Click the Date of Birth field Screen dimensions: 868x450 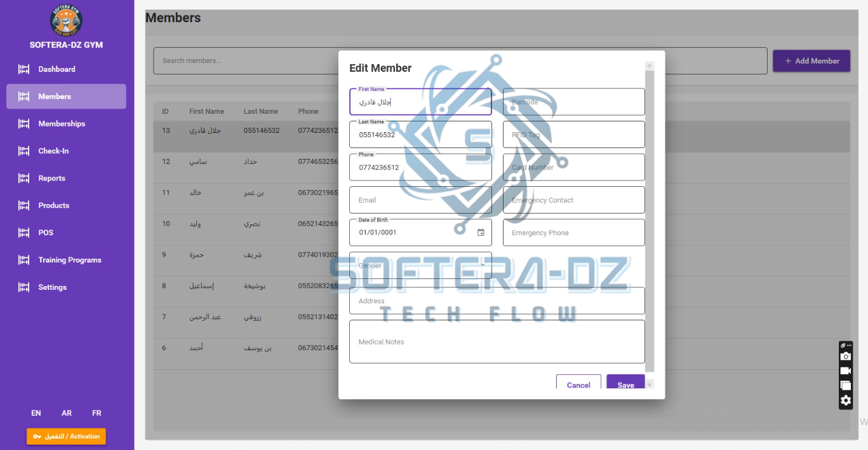[420, 233]
